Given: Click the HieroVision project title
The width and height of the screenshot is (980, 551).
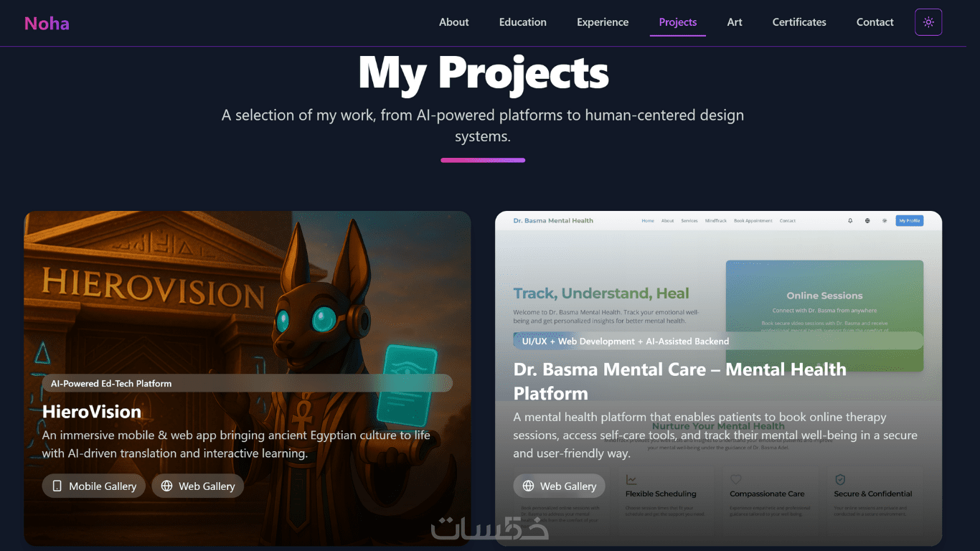Looking at the screenshot, I should 92,411.
